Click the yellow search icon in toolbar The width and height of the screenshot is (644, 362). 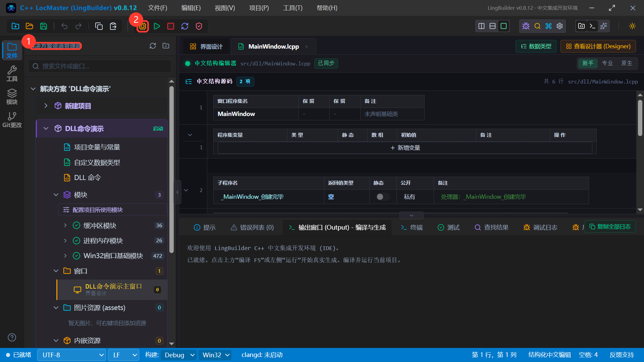(x=537, y=26)
